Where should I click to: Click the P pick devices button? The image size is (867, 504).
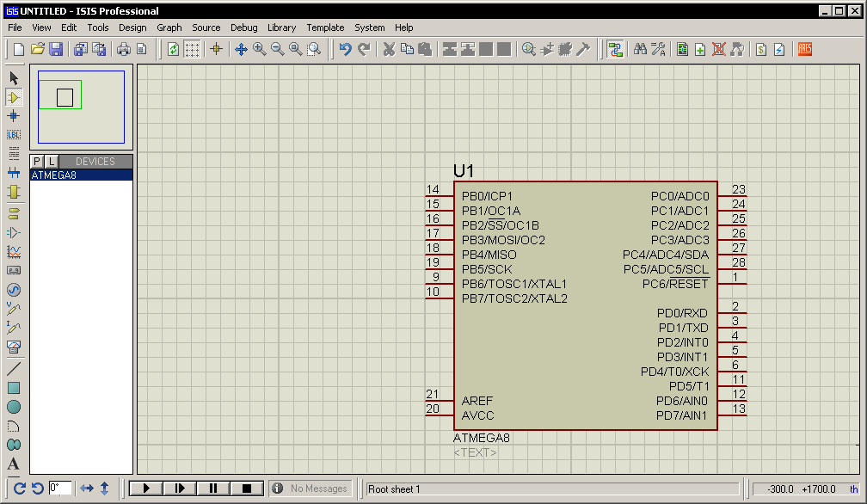point(37,162)
